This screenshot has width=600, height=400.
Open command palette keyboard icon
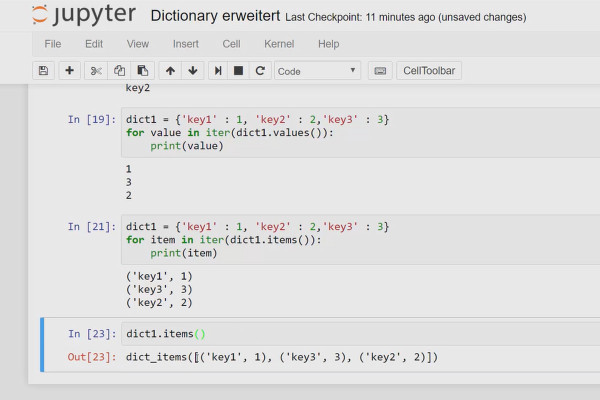click(380, 71)
